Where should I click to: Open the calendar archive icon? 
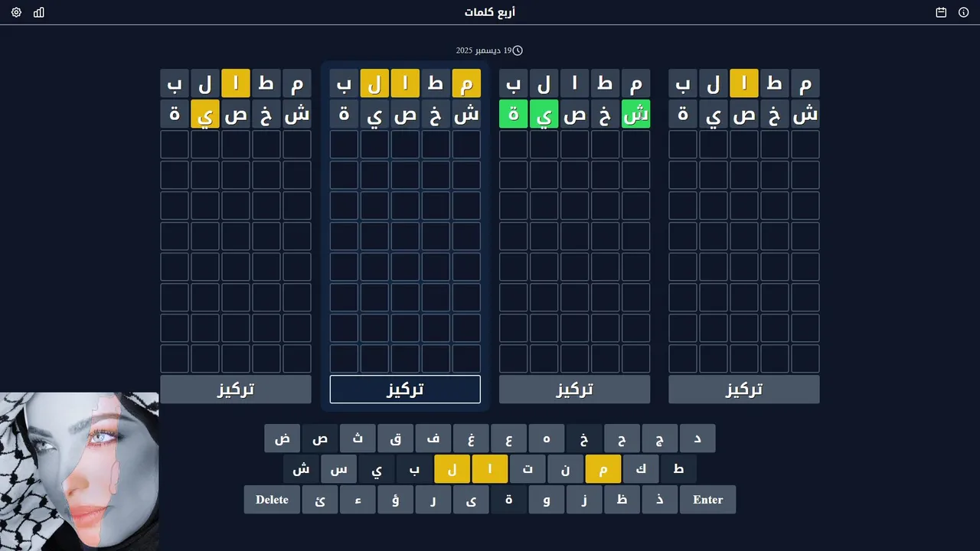tap(941, 12)
